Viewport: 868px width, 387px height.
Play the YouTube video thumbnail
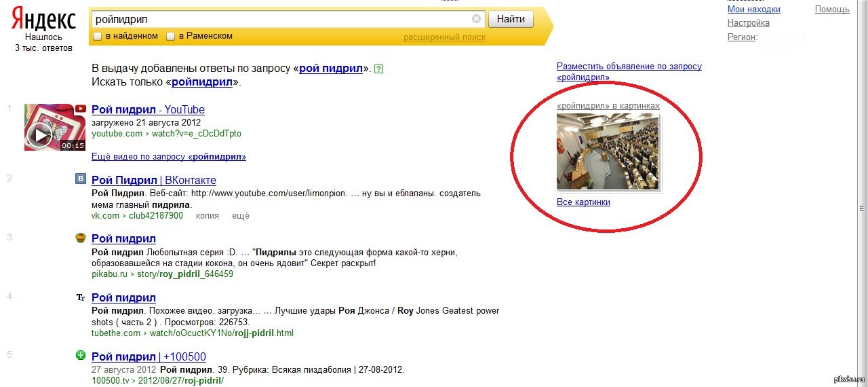click(40, 136)
